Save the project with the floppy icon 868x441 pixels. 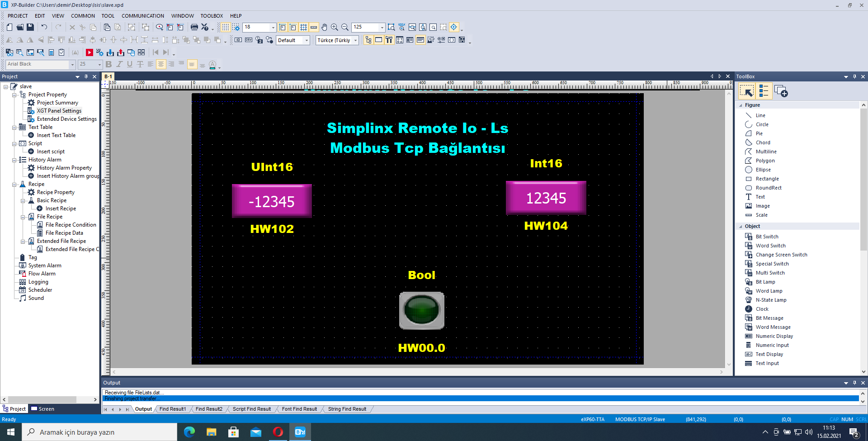(x=30, y=27)
